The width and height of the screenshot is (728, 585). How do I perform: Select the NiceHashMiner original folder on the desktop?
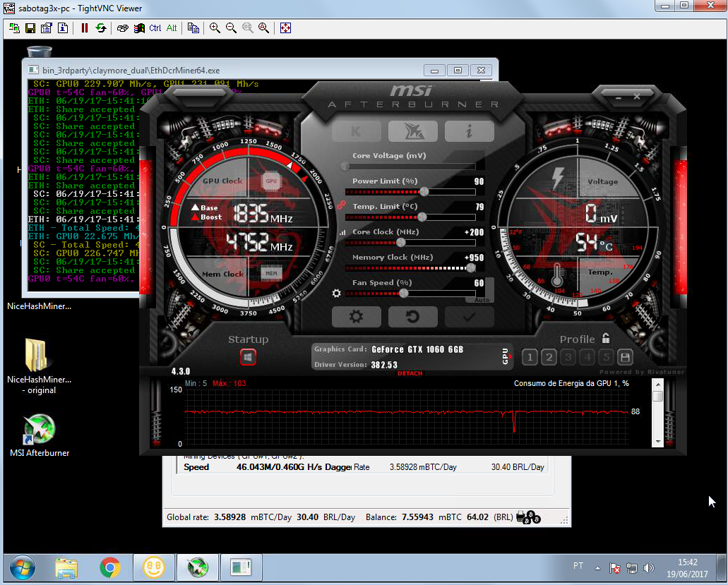(40, 366)
